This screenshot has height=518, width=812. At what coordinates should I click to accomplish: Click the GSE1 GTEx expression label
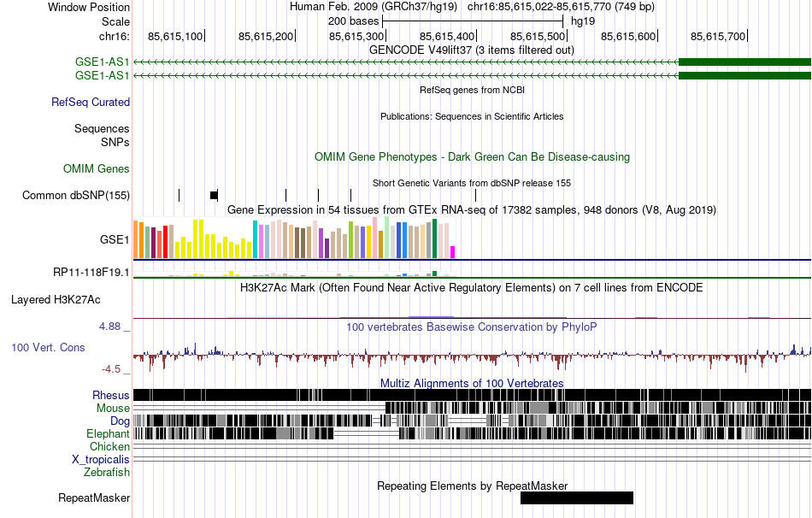coord(115,239)
